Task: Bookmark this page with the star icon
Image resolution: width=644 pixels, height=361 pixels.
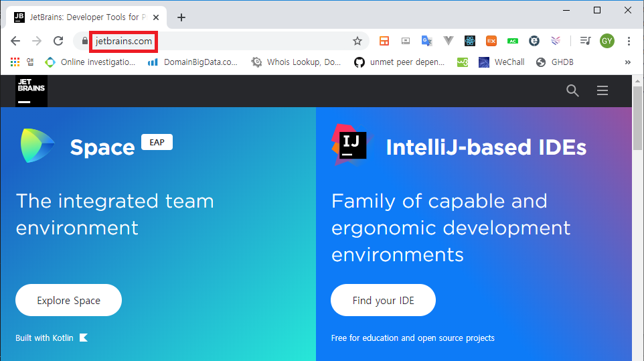Action: coord(357,41)
